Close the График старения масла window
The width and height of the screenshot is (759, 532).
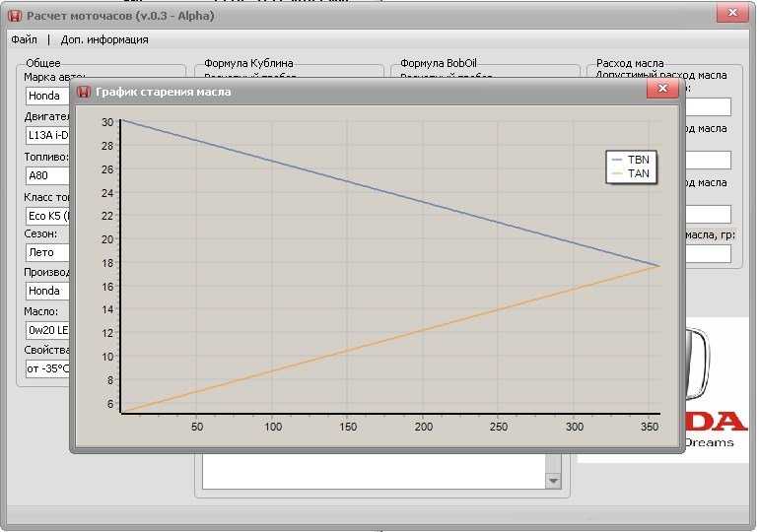[662, 89]
